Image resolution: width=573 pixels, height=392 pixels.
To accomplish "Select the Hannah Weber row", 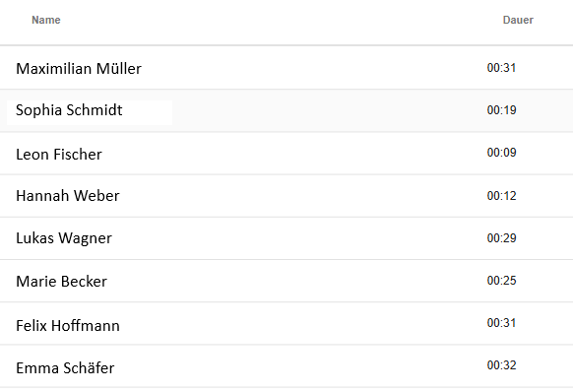I will pyautogui.click(x=286, y=196).
